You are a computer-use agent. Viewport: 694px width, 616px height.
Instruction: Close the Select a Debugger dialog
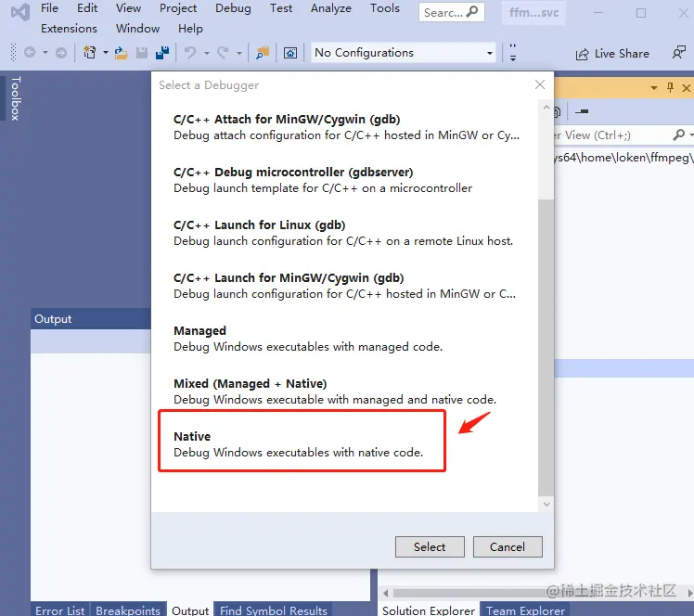pyautogui.click(x=540, y=84)
